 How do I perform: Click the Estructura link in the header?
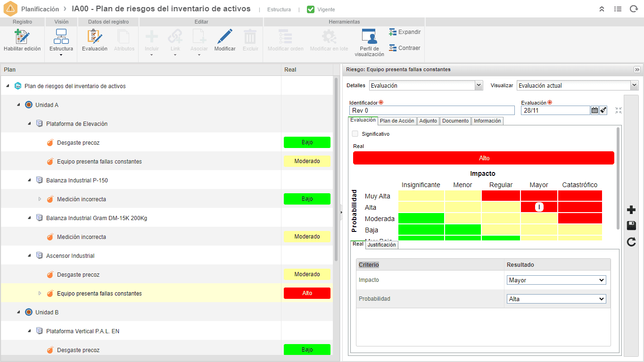pyautogui.click(x=279, y=9)
